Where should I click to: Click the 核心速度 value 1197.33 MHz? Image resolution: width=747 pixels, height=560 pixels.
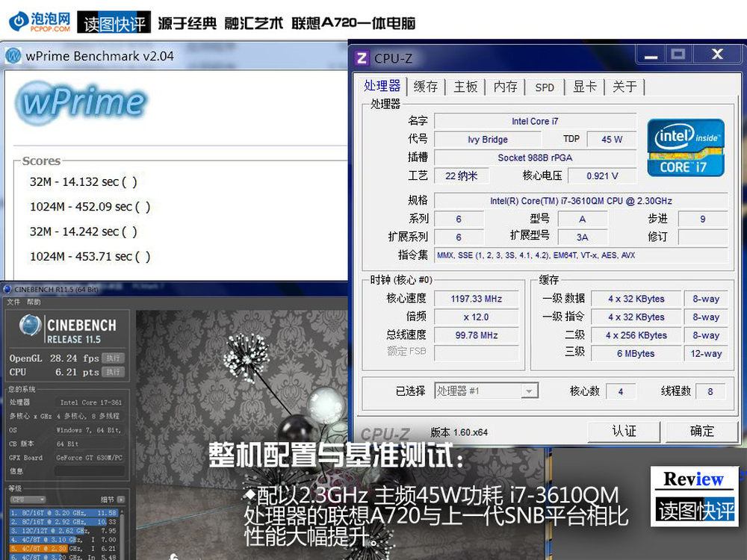(x=477, y=299)
